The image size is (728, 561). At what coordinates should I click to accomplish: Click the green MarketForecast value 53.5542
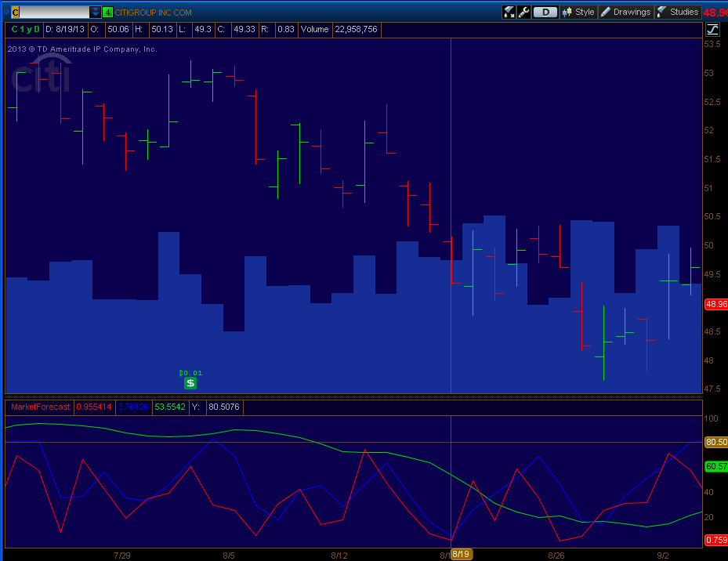[x=170, y=407]
